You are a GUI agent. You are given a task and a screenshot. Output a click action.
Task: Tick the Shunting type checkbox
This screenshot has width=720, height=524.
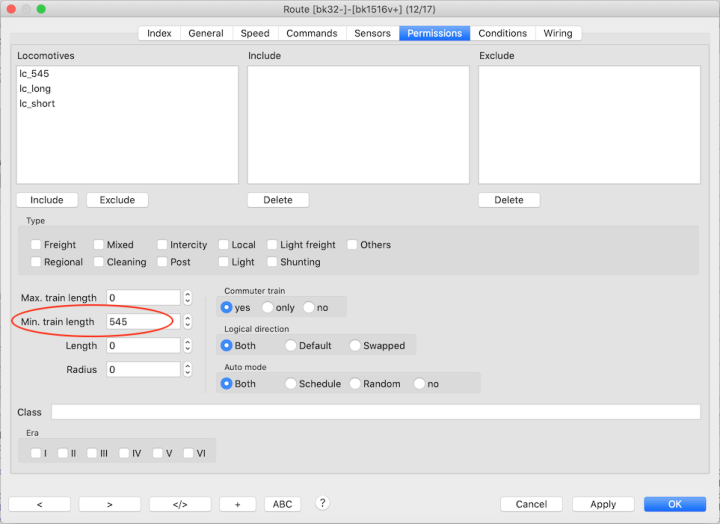(x=272, y=262)
